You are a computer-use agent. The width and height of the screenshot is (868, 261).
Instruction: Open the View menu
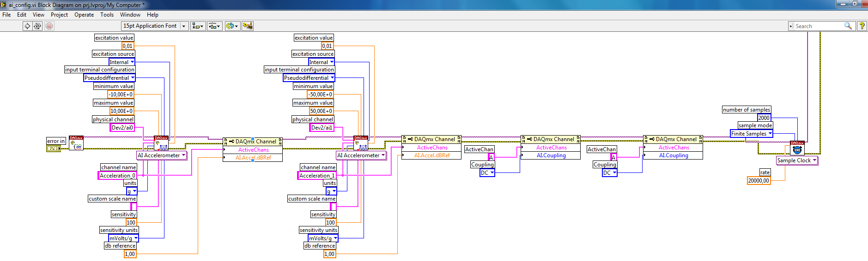(38, 15)
